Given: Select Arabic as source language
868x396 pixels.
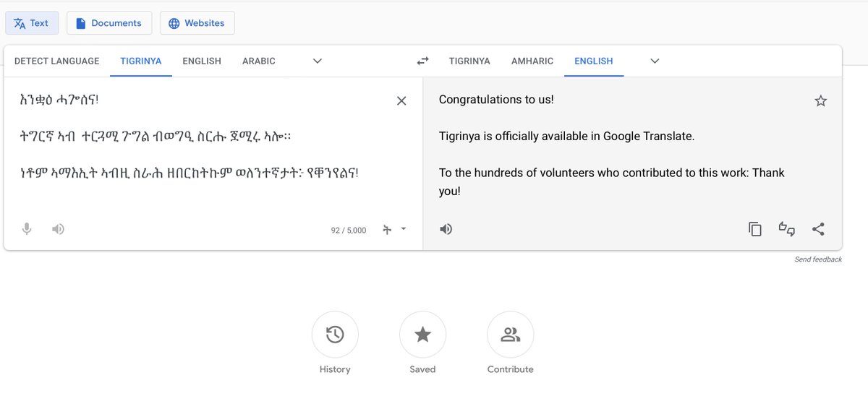Looking at the screenshot, I should [x=259, y=61].
